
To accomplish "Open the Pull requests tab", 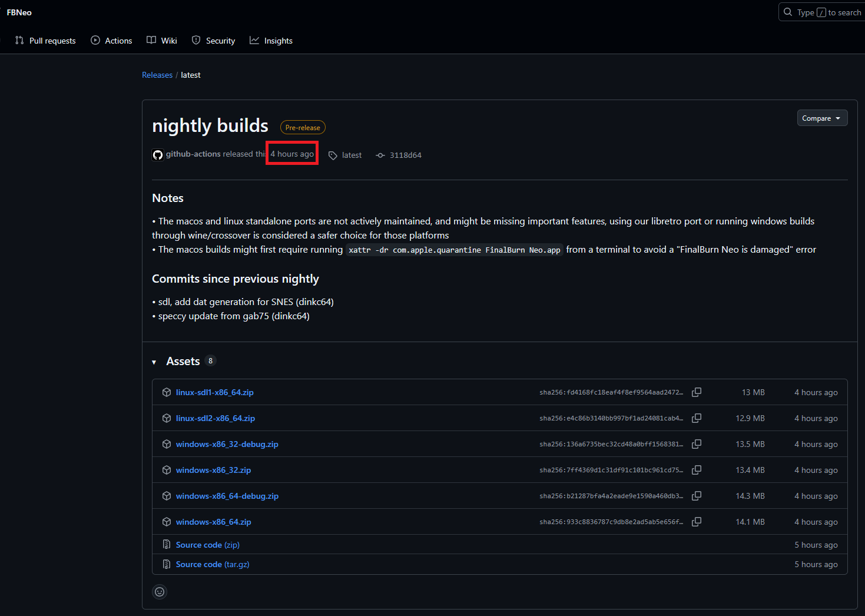I will tap(45, 41).
